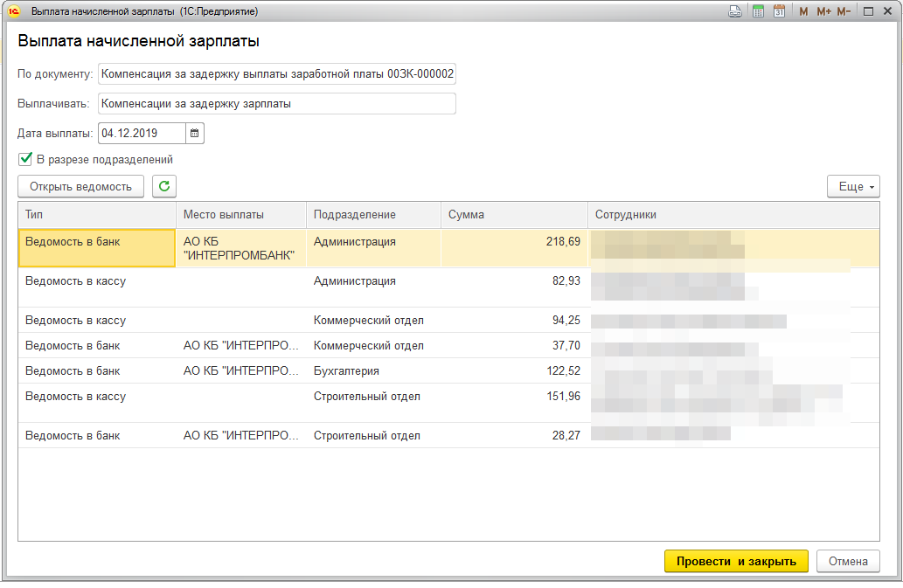Screen dimensions: 903x588
Task: Click 'Провести и закрыть' button
Action: point(736,562)
